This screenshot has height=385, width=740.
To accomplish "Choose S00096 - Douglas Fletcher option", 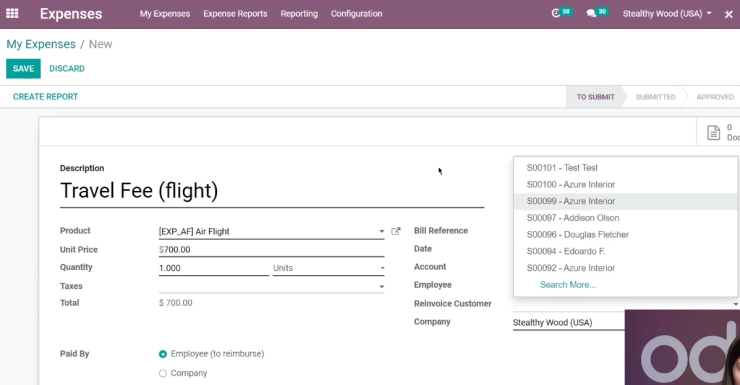I will click(626, 234).
